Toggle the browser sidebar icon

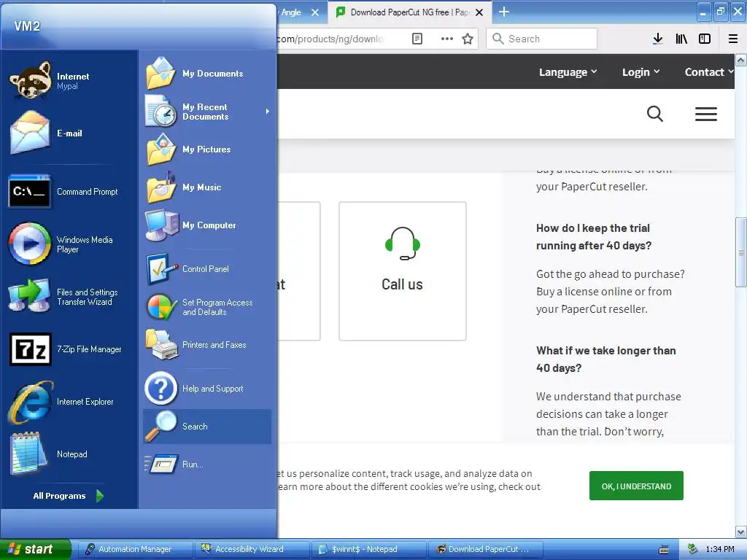(705, 39)
